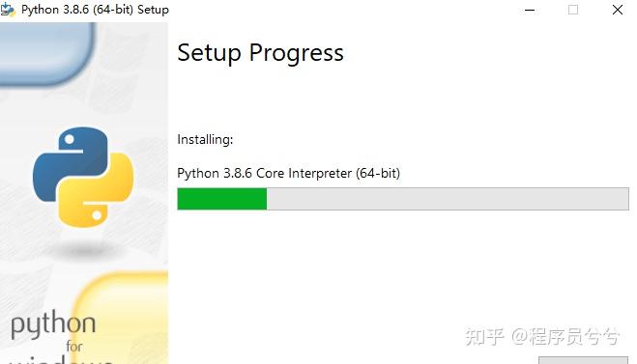Click the Setup Progress heading
The width and height of the screenshot is (637, 364).
pyautogui.click(x=260, y=53)
